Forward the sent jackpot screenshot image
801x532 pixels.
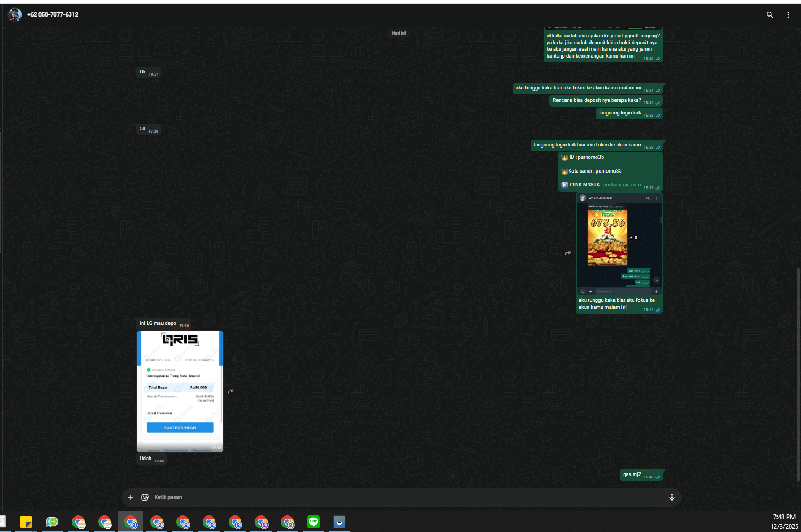568,253
